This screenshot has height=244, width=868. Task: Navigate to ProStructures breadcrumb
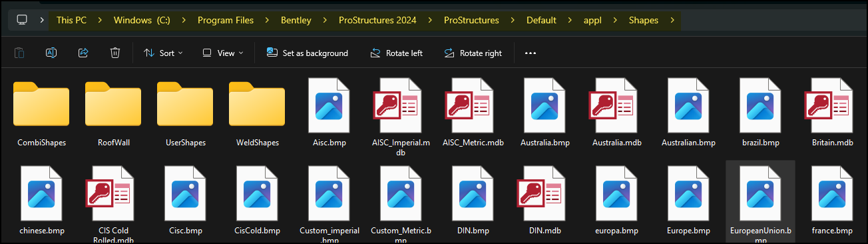tap(471, 20)
